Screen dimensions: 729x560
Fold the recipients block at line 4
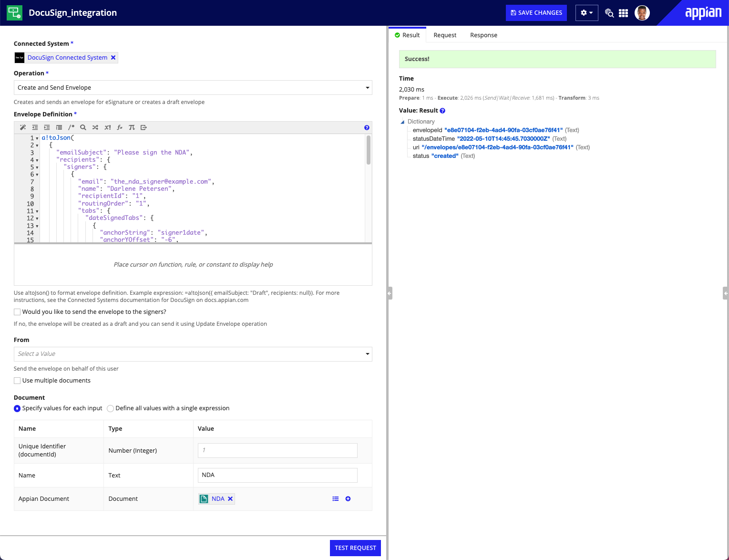tap(37, 160)
